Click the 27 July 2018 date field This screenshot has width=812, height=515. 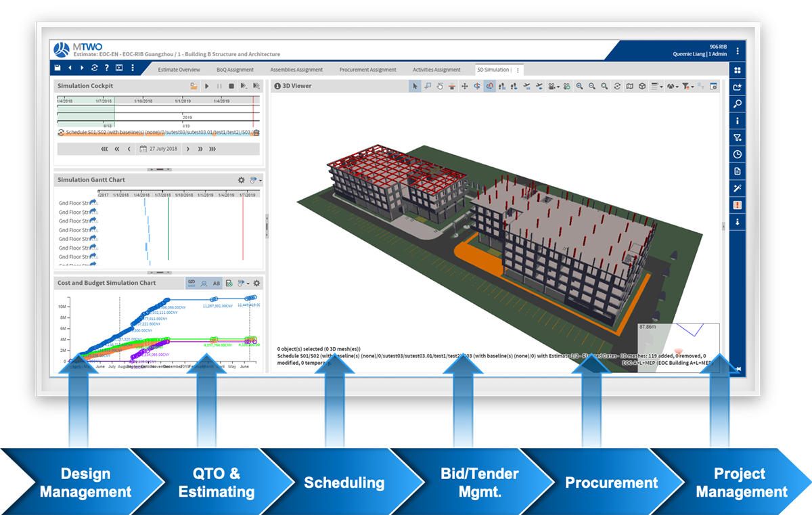[x=158, y=149]
